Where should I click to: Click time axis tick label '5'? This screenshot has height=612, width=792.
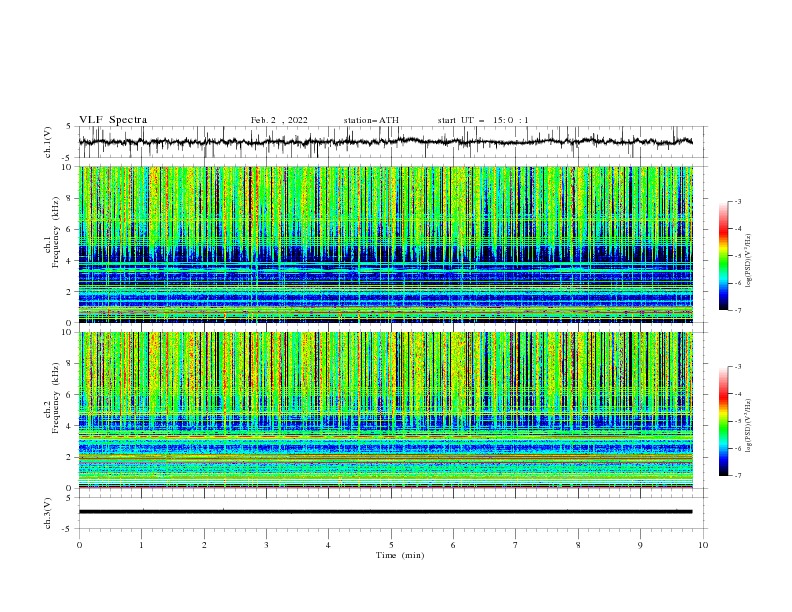391,545
